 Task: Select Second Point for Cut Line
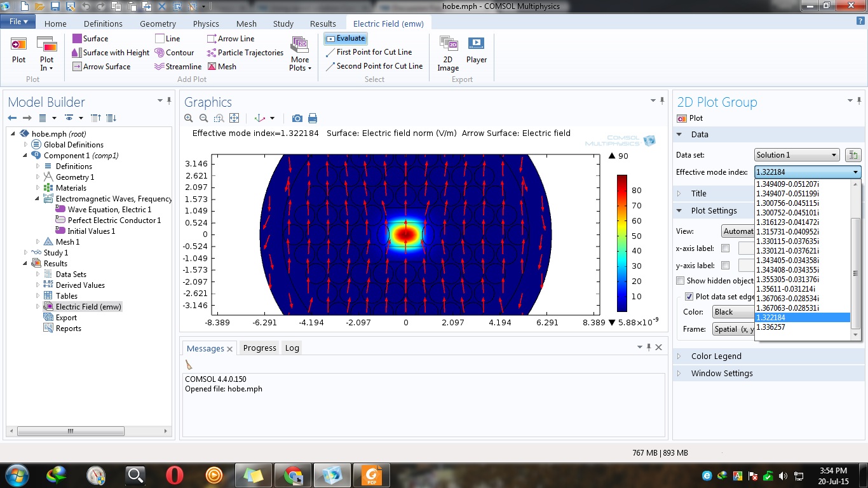(374, 66)
